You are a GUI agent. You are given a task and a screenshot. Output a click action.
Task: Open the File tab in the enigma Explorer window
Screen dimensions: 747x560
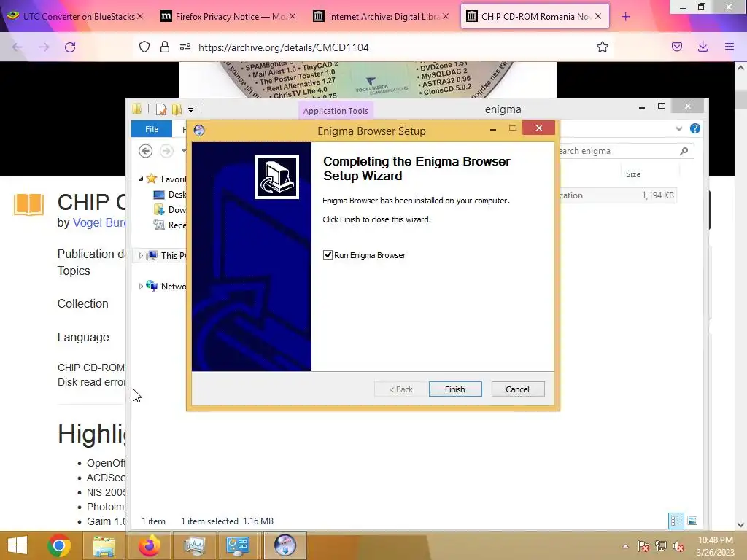152,129
